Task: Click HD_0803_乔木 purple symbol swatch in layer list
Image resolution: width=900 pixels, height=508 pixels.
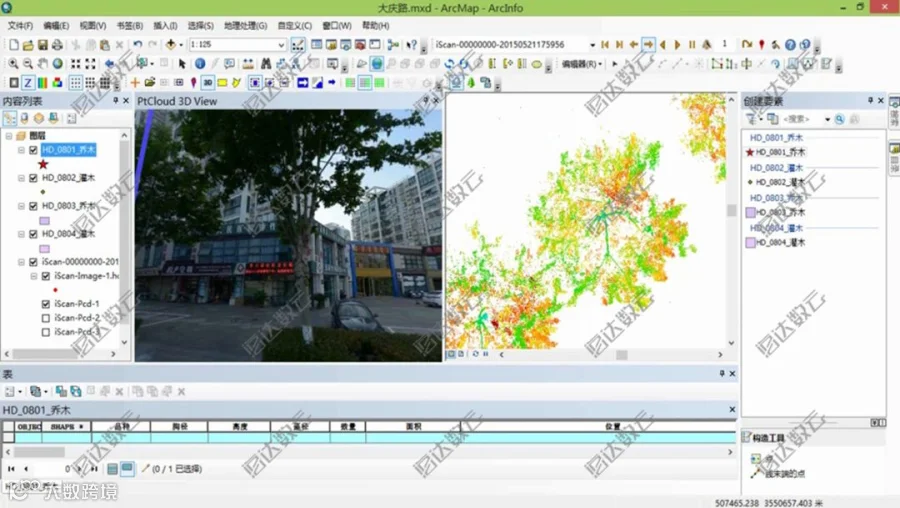Action: (x=44, y=221)
